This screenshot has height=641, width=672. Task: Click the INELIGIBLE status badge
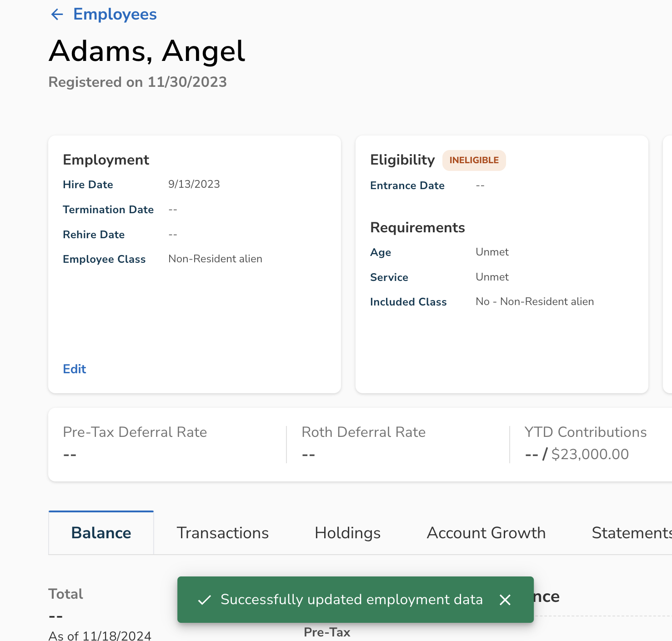point(474,160)
